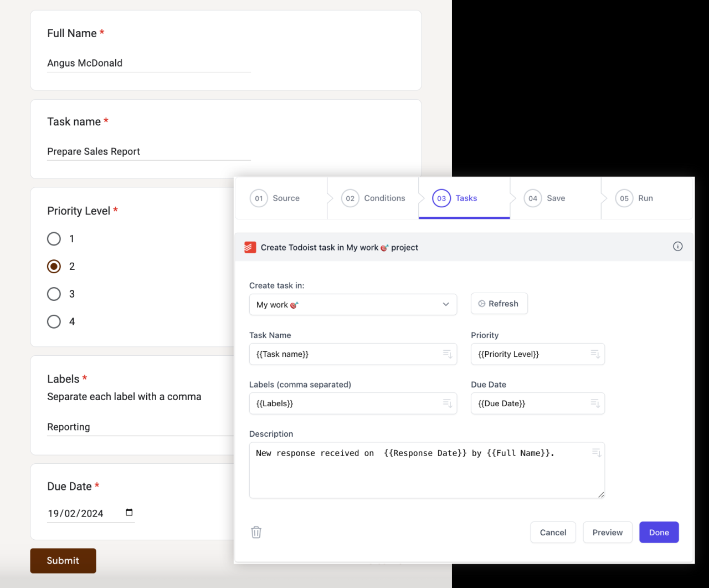Viewport: 709px width, 588px height.
Task: Open the info tooltip icon
Action: click(x=677, y=247)
